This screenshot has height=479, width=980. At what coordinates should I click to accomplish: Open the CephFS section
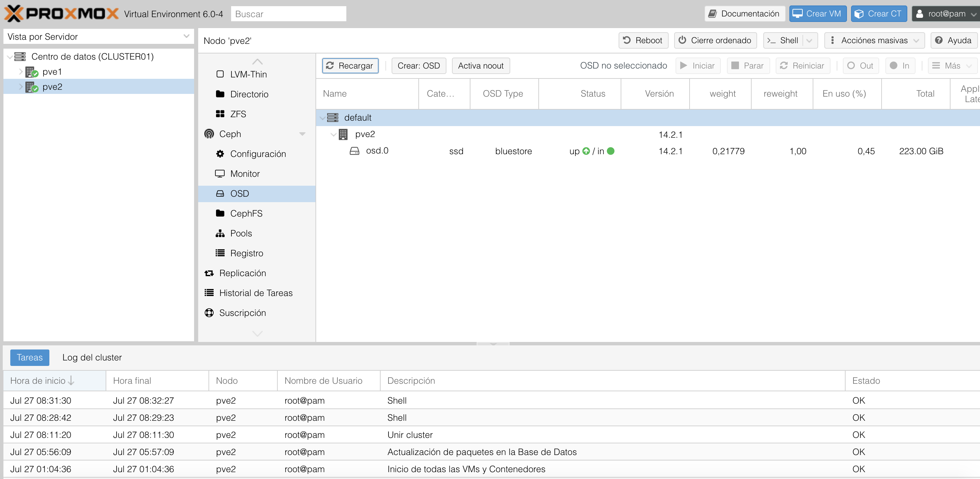point(247,213)
